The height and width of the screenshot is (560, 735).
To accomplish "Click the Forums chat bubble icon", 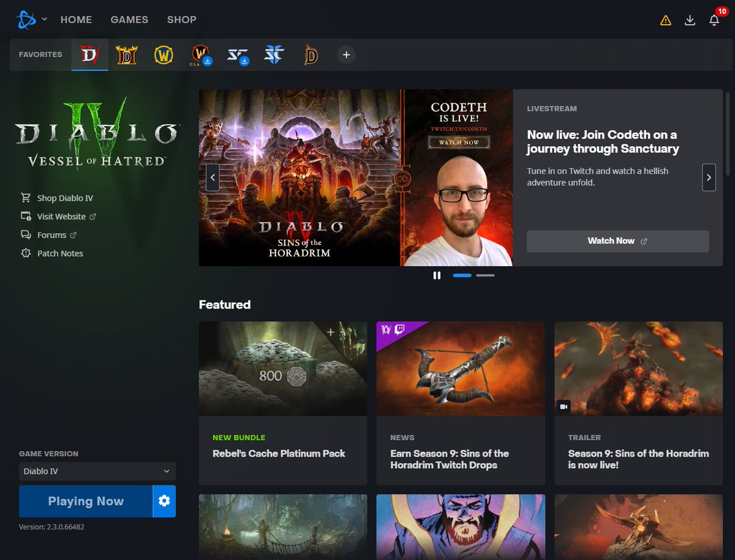I will point(26,234).
